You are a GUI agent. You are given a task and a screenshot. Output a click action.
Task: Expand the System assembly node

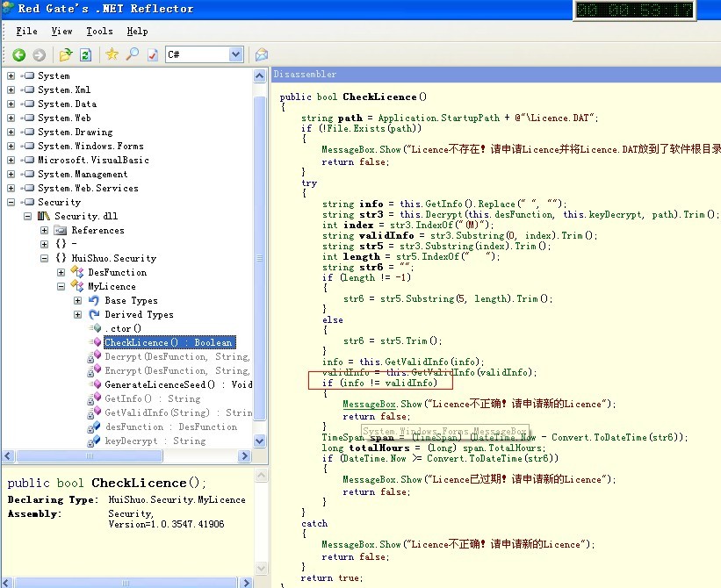pos(11,75)
